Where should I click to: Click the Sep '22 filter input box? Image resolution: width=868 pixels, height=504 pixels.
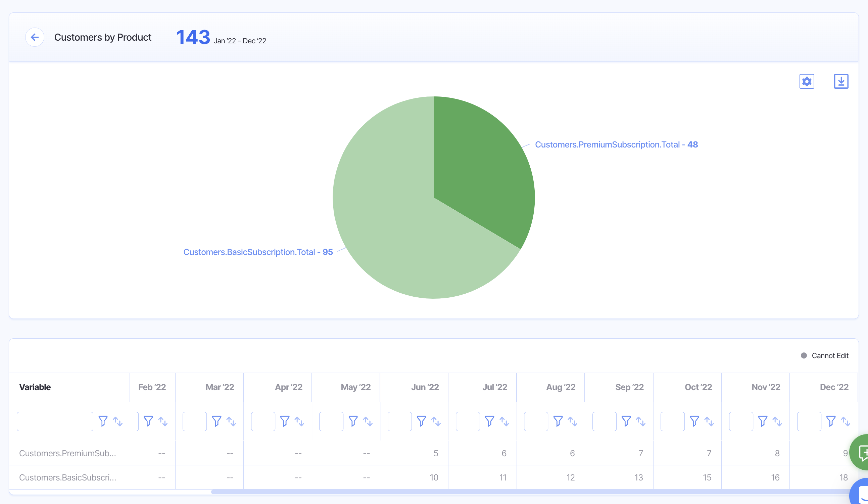(x=604, y=421)
